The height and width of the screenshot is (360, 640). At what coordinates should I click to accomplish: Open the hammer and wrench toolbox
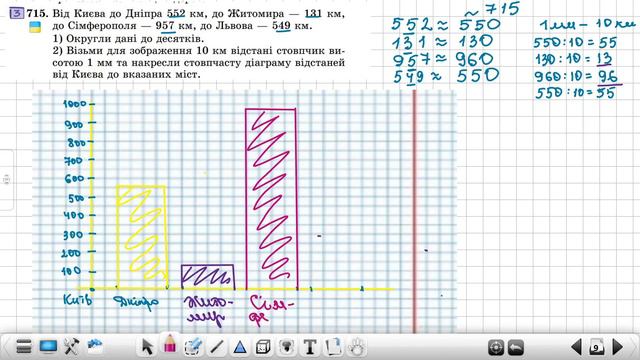[71, 347]
